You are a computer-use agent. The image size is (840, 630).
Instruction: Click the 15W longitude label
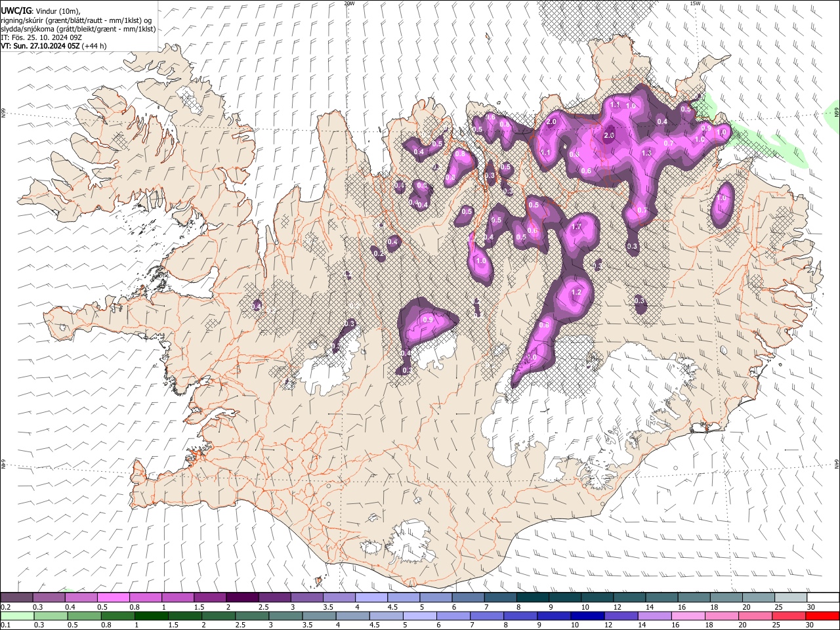[695, 3]
